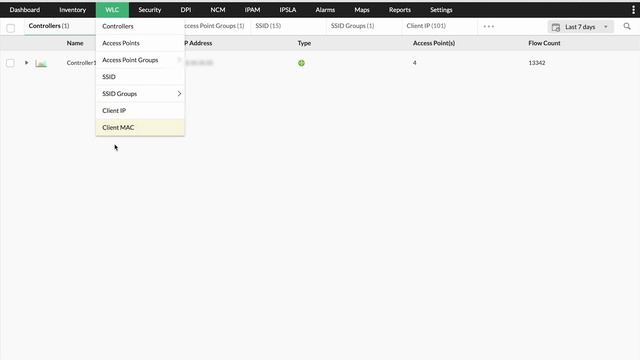Open the Reports menu
This screenshot has width=640, height=360.
click(400, 10)
